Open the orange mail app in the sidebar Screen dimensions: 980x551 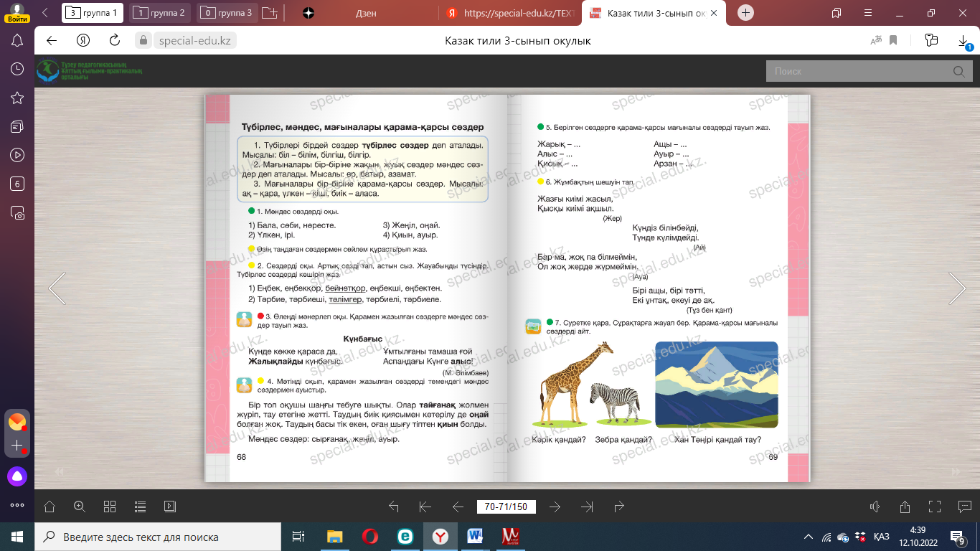[x=17, y=422]
